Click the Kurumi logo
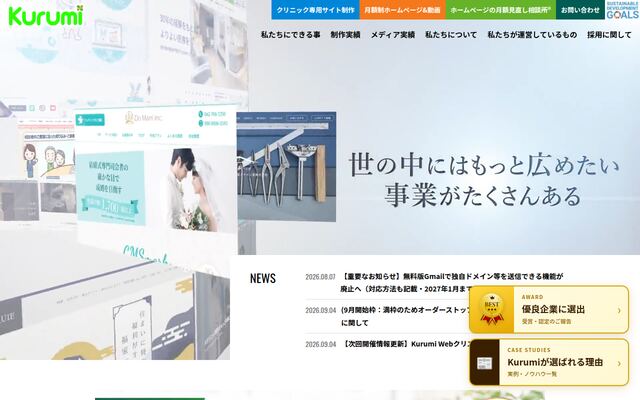640x400 pixels. point(46,16)
